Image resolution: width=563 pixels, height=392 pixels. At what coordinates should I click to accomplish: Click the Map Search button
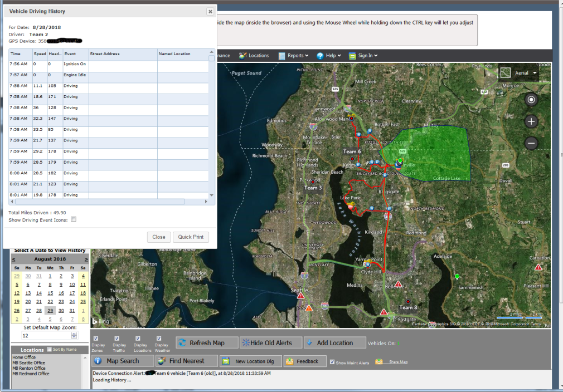[123, 361]
